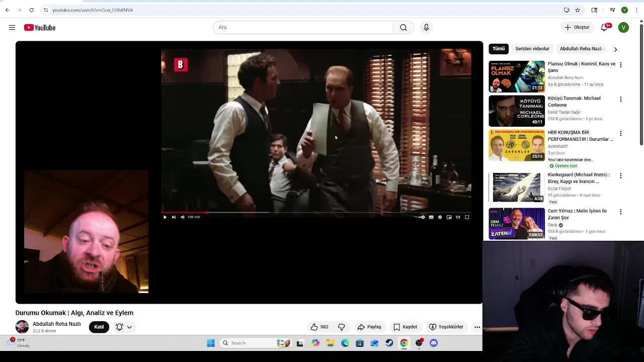Start voice search with the microphone
644x362 pixels.
pos(426,28)
